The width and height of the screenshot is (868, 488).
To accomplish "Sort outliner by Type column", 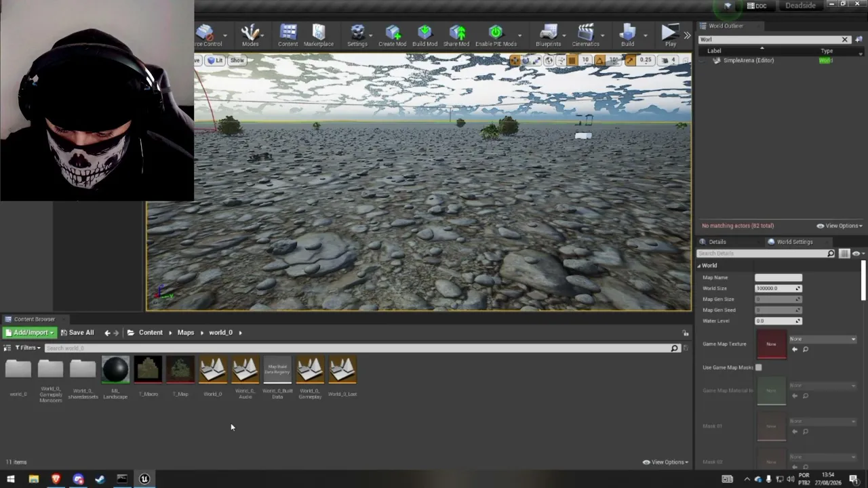I will click(x=827, y=51).
